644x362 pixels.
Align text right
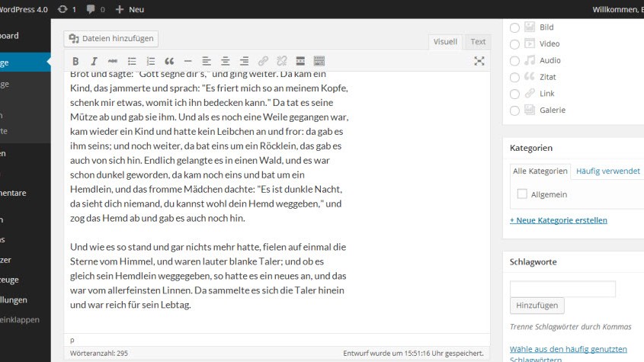click(244, 61)
